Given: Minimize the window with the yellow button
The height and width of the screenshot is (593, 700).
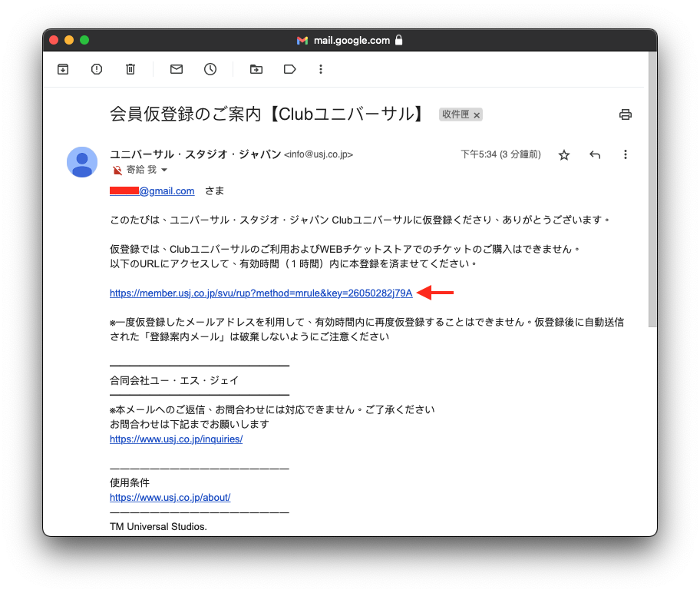Looking at the screenshot, I should coord(69,40).
